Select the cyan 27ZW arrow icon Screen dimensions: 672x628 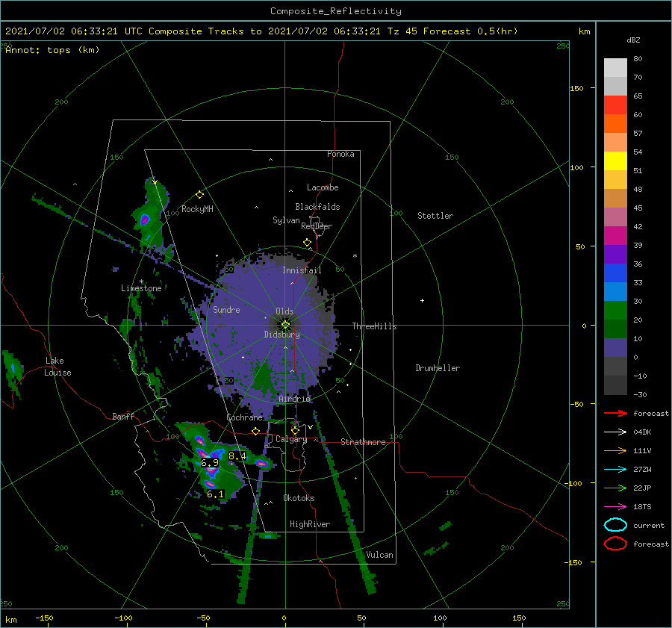[615, 470]
